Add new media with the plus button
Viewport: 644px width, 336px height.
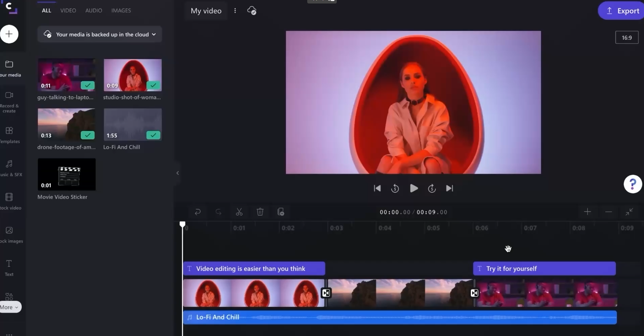click(9, 34)
